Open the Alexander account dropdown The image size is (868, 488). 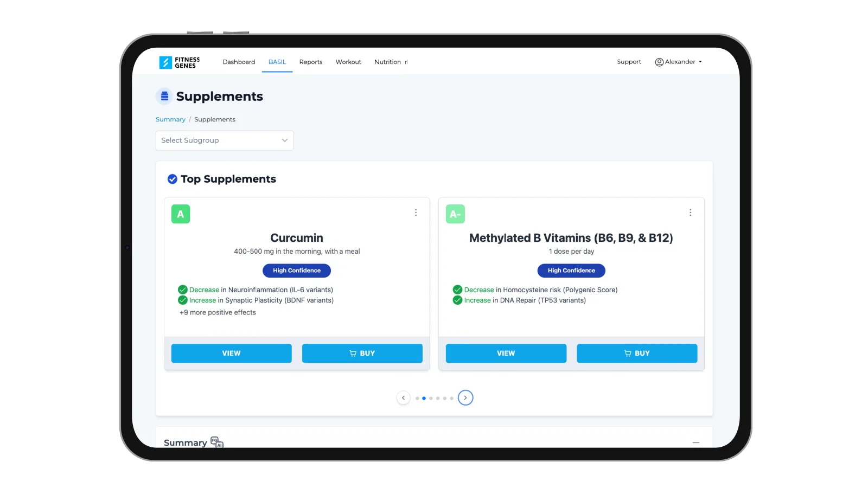(679, 62)
